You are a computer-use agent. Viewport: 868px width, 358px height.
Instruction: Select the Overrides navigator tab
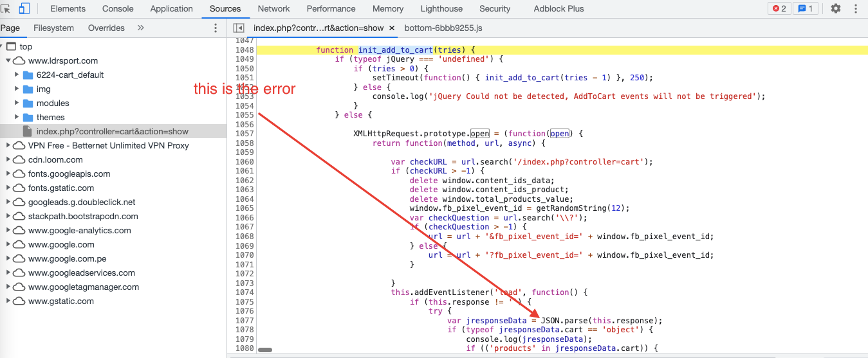[x=106, y=28]
